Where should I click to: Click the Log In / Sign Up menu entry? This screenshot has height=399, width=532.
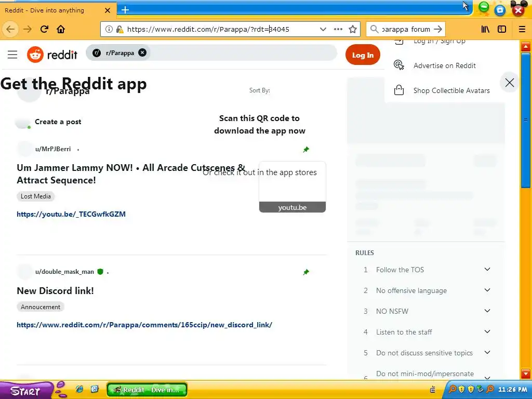(x=440, y=41)
